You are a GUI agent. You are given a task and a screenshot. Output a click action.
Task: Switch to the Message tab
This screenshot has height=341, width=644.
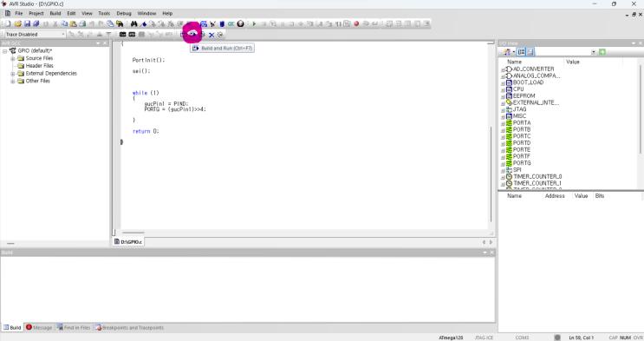pos(39,328)
